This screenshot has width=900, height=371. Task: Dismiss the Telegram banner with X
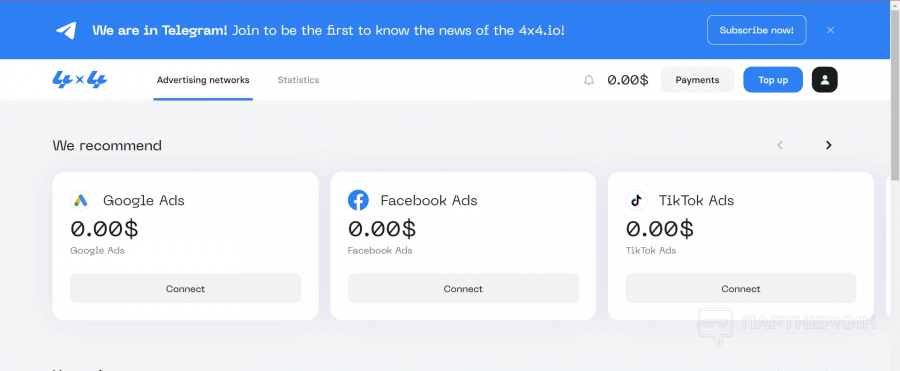tap(830, 30)
